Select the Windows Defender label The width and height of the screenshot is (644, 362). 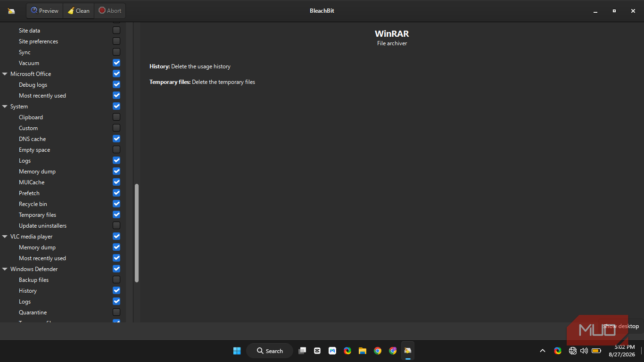[x=34, y=269]
